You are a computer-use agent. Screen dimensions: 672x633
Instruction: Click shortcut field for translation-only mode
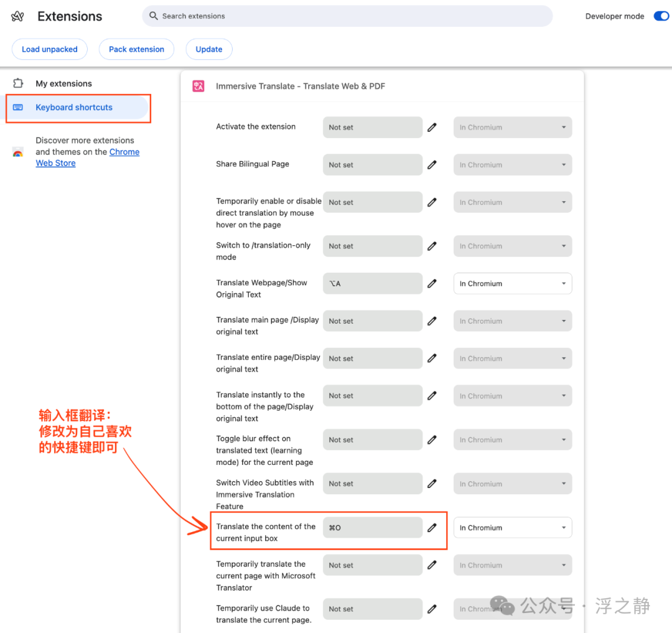(x=373, y=246)
